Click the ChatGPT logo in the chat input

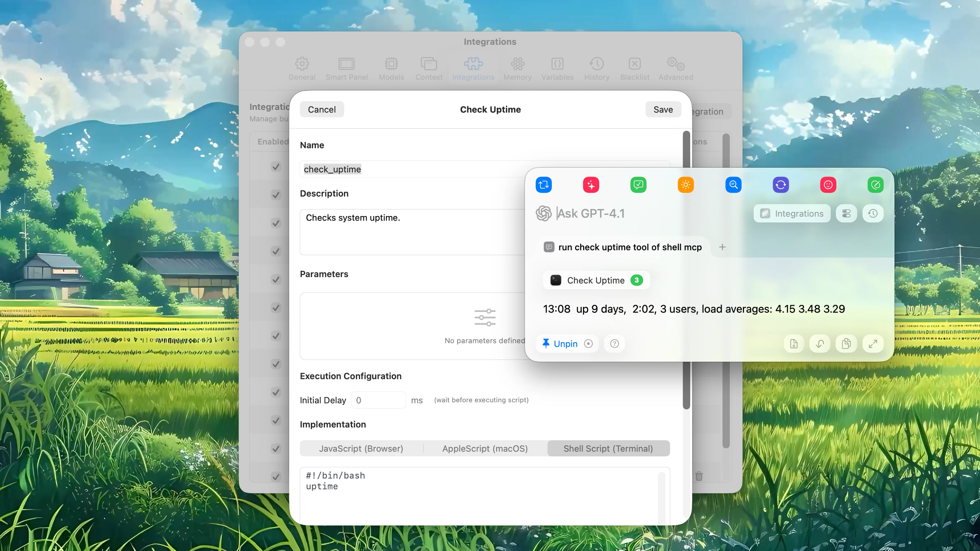tap(543, 213)
